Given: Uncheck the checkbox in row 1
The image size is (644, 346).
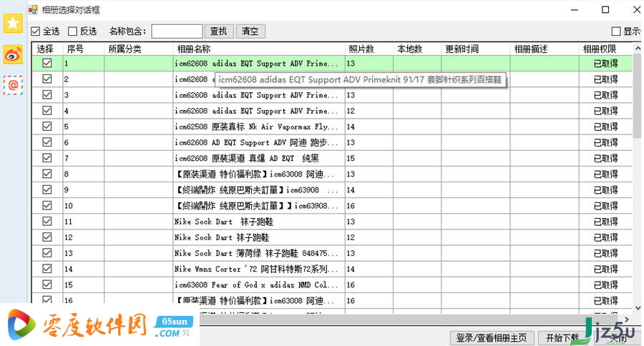Looking at the screenshot, I should 47,63.
